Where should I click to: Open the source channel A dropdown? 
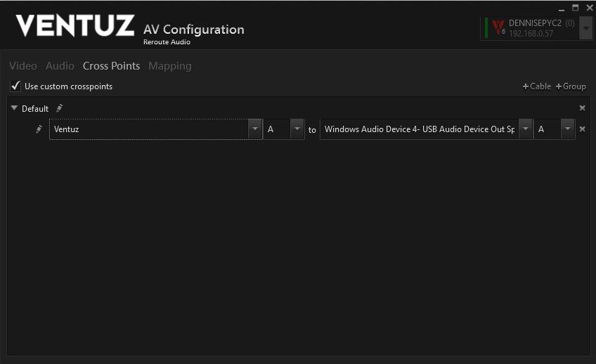coord(297,129)
